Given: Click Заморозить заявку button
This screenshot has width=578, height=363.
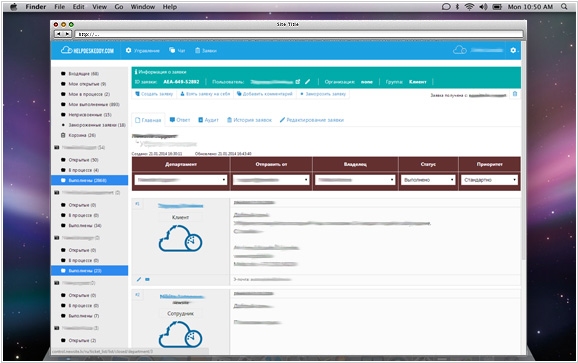Looking at the screenshot, I should click(323, 94).
